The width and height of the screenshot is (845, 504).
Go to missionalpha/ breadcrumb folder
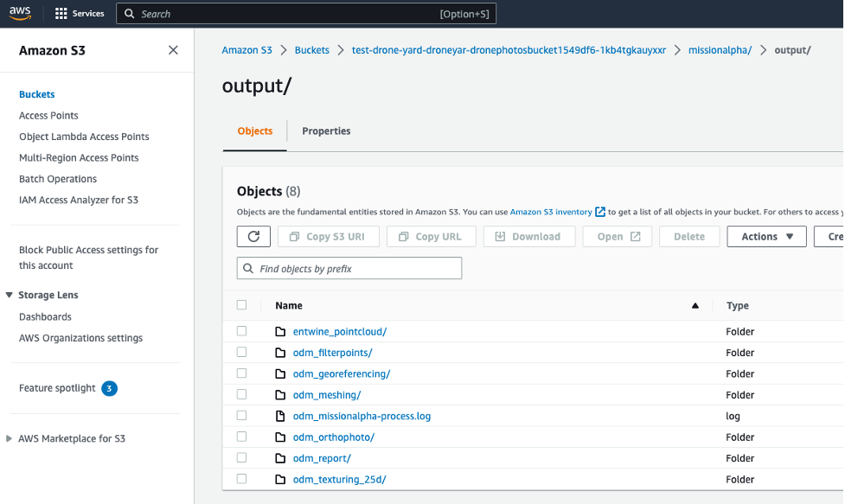pos(720,50)
